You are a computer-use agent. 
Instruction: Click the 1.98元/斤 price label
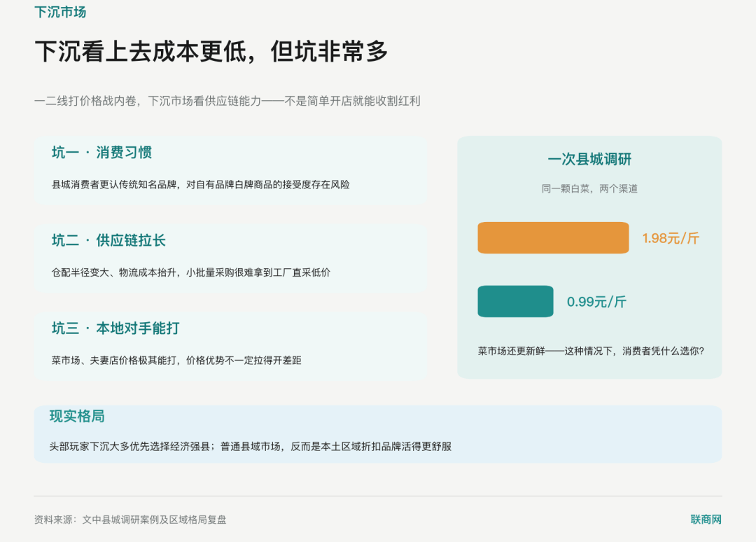point(670,238)
